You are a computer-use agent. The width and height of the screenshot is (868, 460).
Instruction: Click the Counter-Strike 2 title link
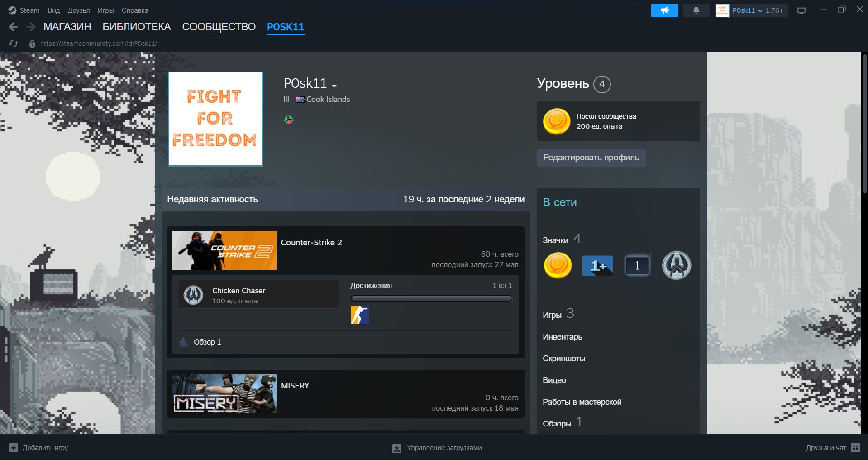(x=311, y=243)
